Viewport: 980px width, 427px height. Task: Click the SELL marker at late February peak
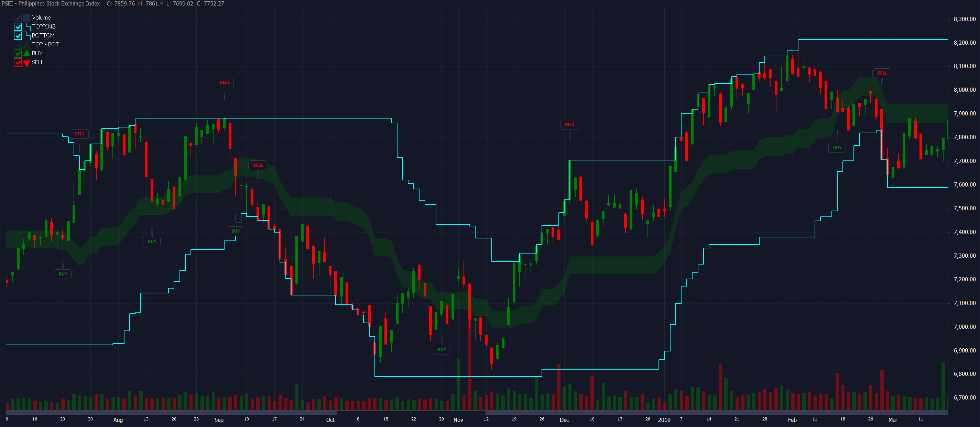(x=881, y=73)
